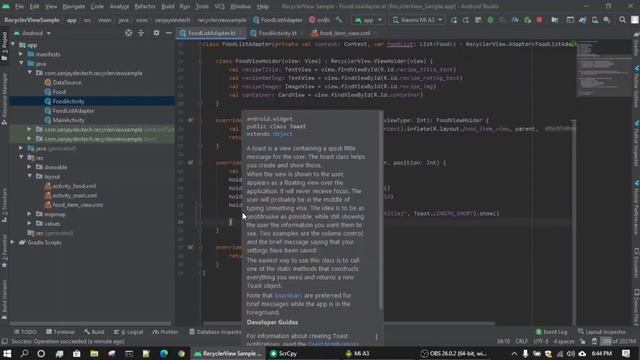
Task: Open the Build menu
Action: click(168, 7)
